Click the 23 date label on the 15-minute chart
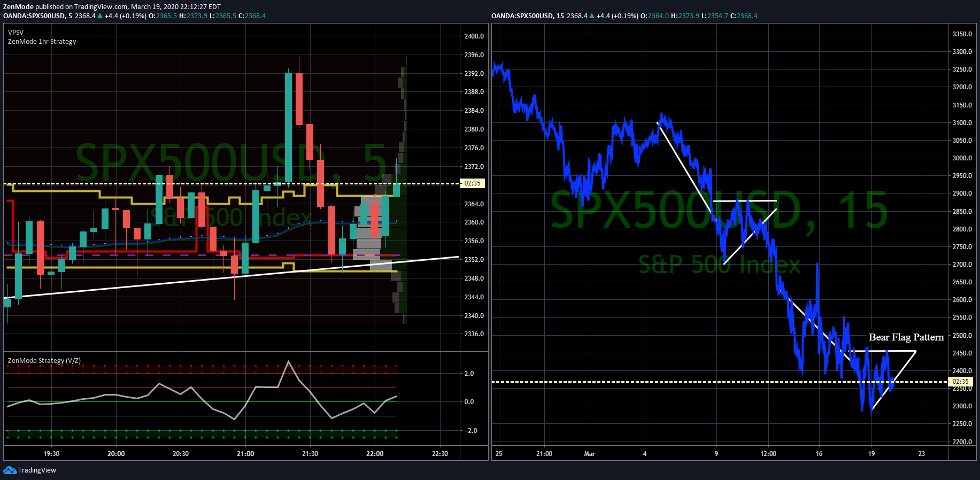The image size is (980, 480). click(x=922, y=454)
